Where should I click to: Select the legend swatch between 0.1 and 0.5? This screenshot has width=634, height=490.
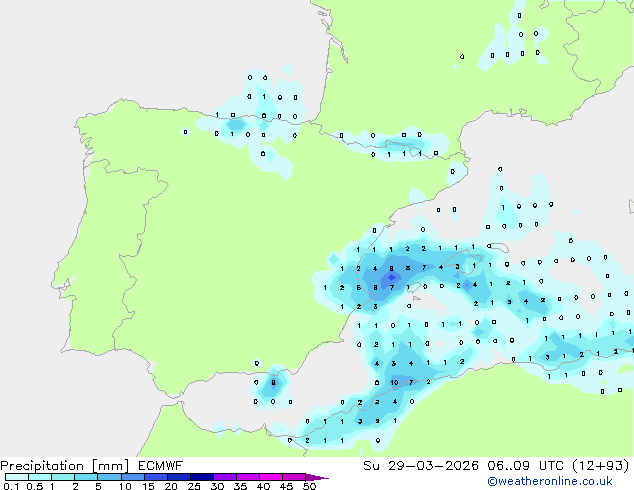pos(17,477)
